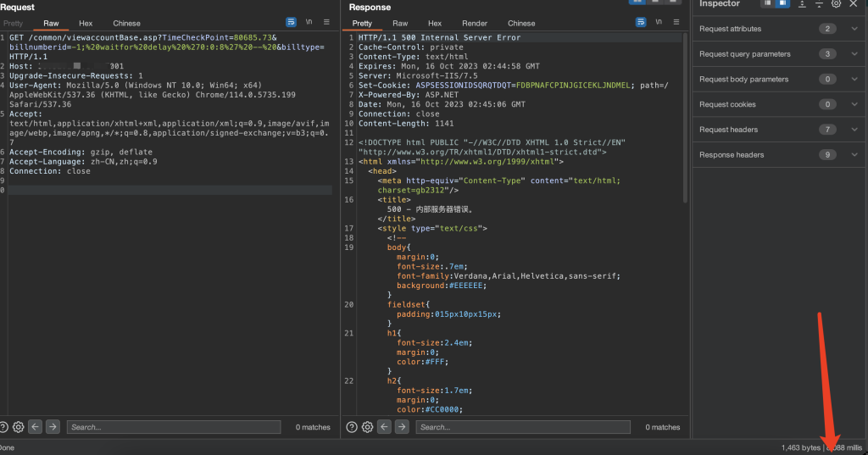Open the Response Chinese tab
The image size is (868, 455).
521,23
